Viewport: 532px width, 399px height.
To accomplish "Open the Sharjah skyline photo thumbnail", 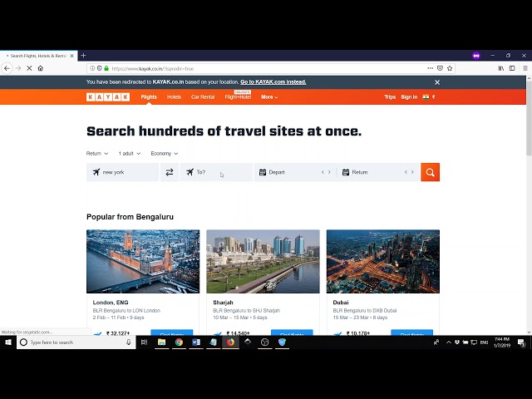I will (x=263, y=262).
